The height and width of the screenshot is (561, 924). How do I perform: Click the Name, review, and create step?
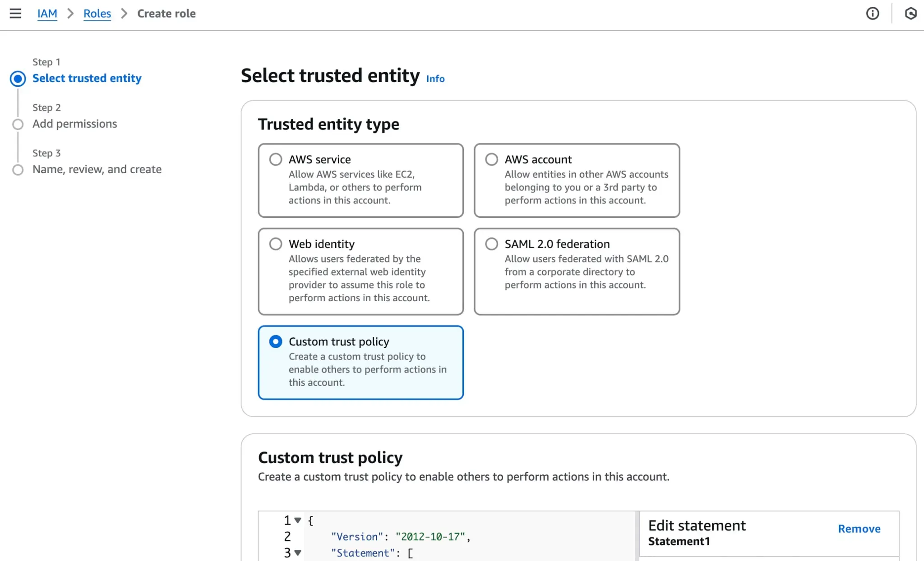click(x=97, y=169)
